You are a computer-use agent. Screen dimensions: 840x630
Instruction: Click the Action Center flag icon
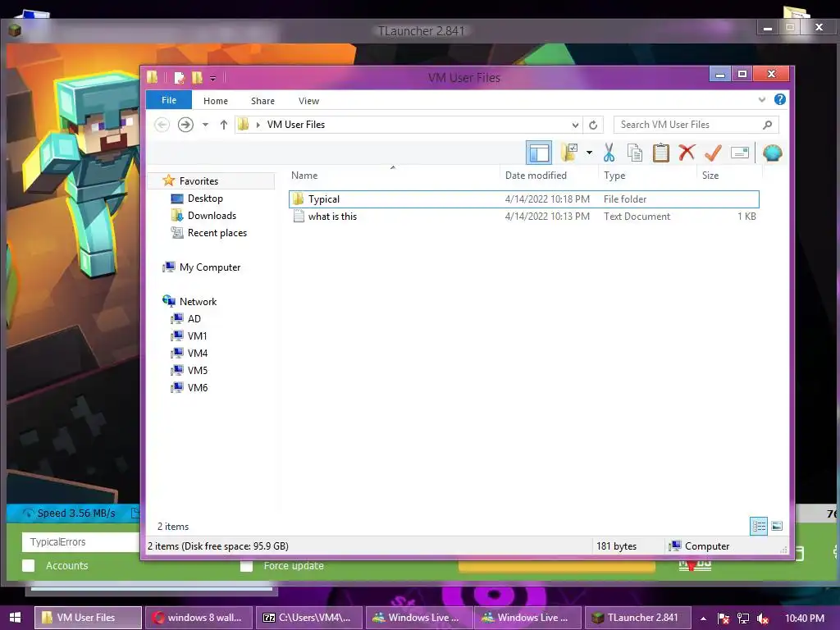[724, 619]
